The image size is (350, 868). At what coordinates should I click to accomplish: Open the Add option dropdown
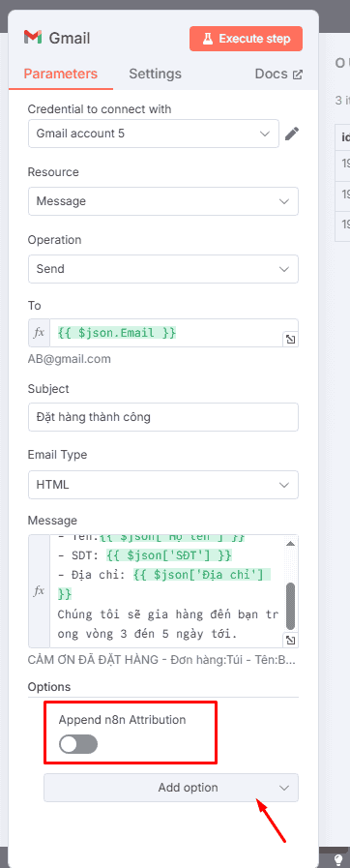point(171,787)
